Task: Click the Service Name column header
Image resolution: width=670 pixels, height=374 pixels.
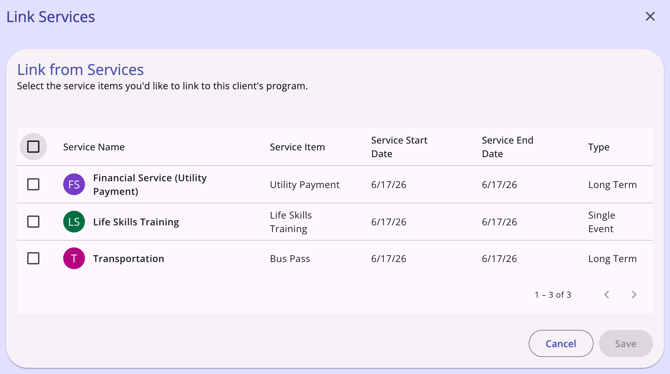Action: 94,147
